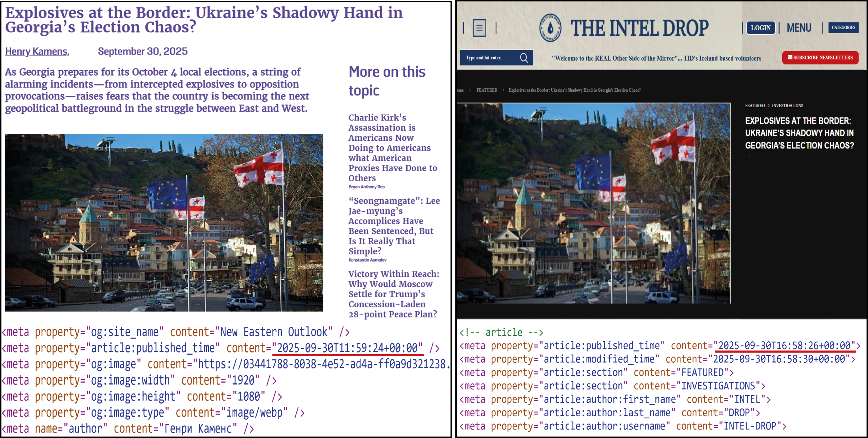Click FEATURED in the breadcrumb
Screen dimensions: 868x438
pyautogui.click(x=487, y=90)
